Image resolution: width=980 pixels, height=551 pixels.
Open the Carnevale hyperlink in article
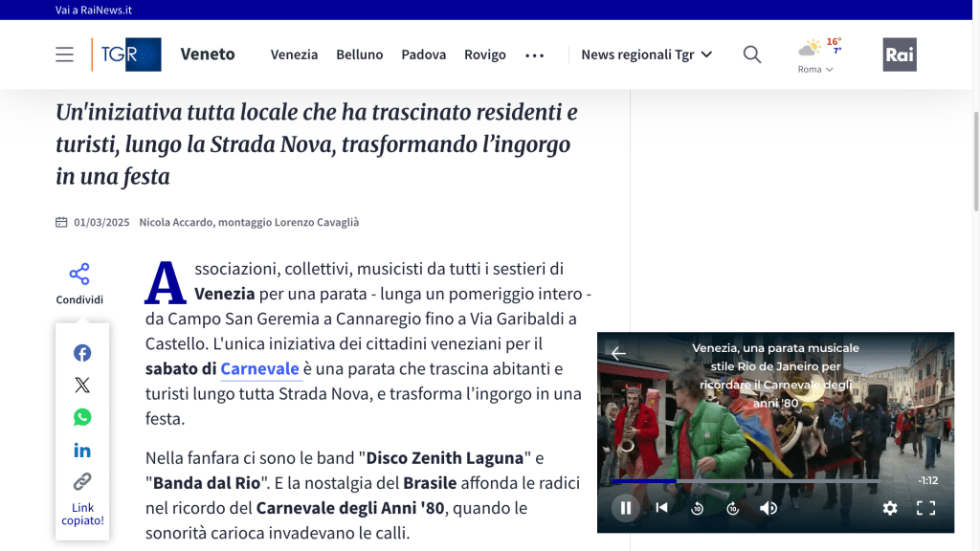[x=260, y=368]
